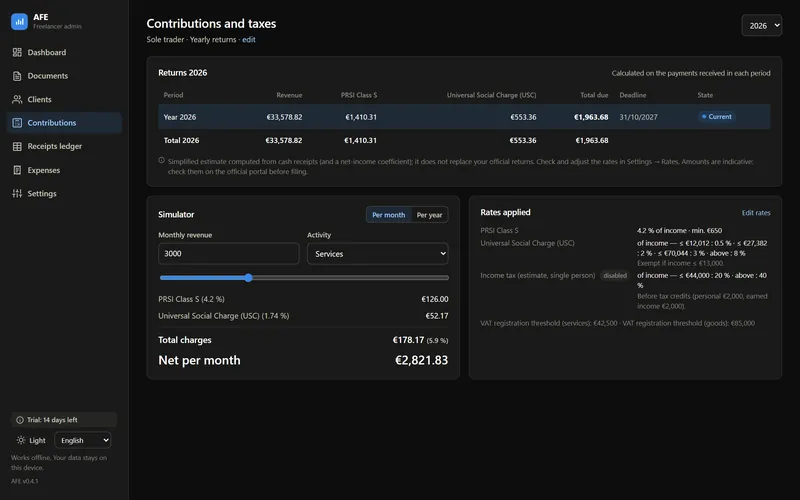800x500 pixels.
Task: Click the PRSI Class S €126.00 amount
Action: coord(435,299)
